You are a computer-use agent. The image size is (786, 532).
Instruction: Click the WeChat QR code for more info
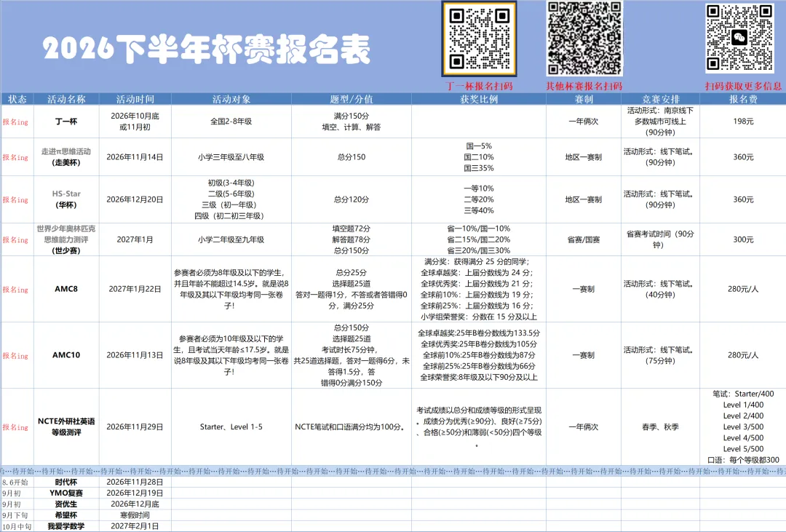point(739,38)
